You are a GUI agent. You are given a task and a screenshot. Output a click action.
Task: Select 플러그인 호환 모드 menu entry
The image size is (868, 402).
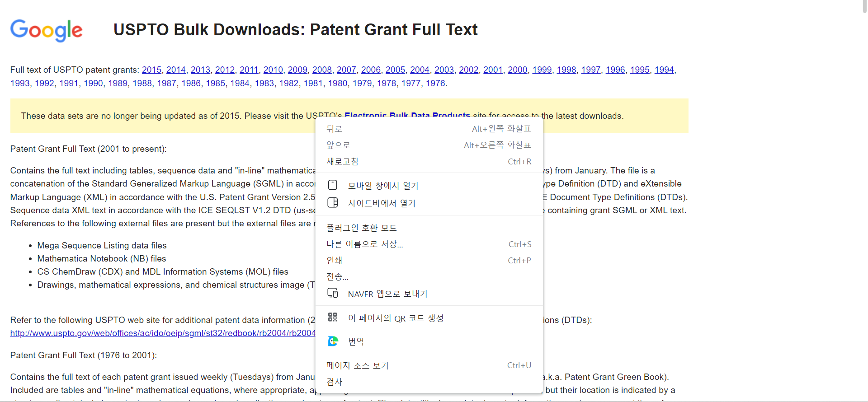click(x=429, y=228)
